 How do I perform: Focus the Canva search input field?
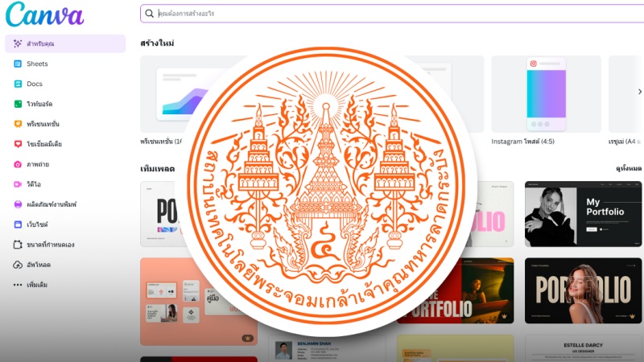[x=392, y=14]
